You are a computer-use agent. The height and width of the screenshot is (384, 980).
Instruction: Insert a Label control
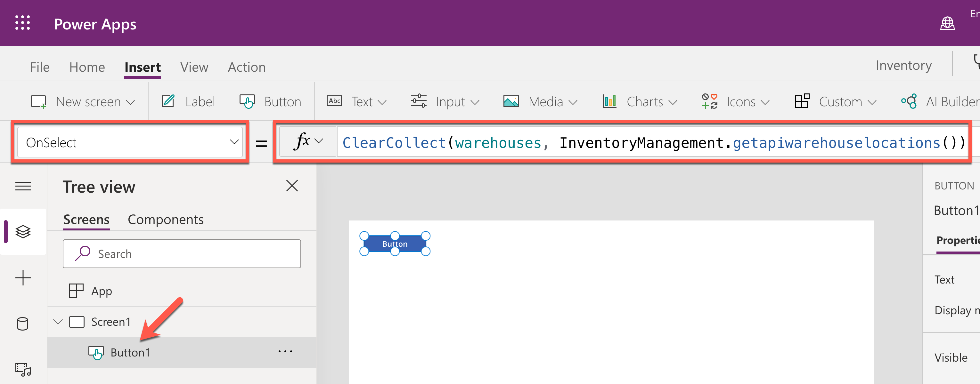click(x=188, y=102)
